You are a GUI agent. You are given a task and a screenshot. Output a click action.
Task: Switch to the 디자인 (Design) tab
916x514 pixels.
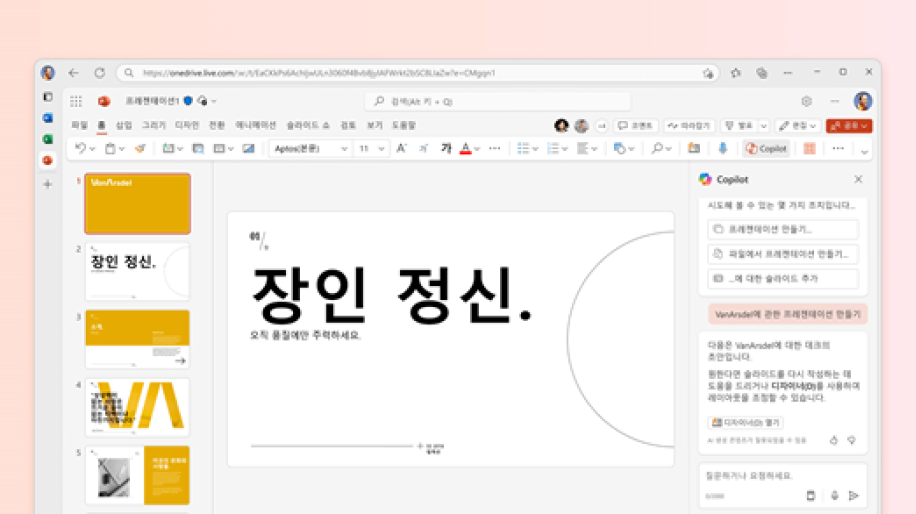[187, 125]
